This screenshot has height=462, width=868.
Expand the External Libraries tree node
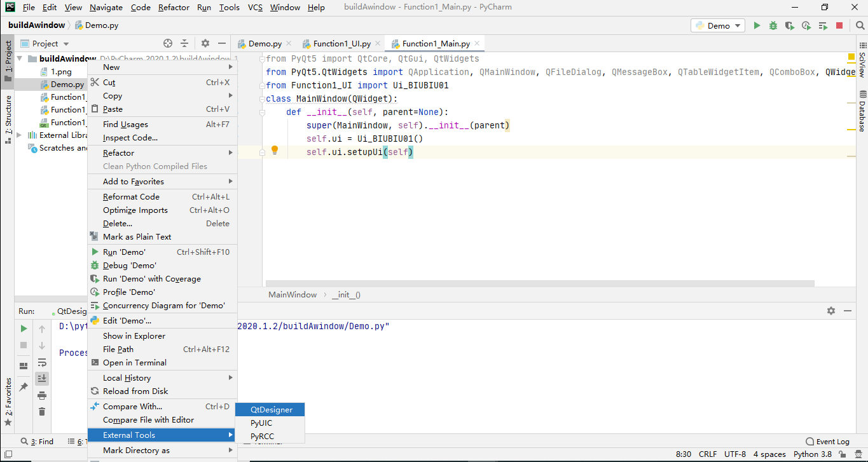(x=19, y=135)
